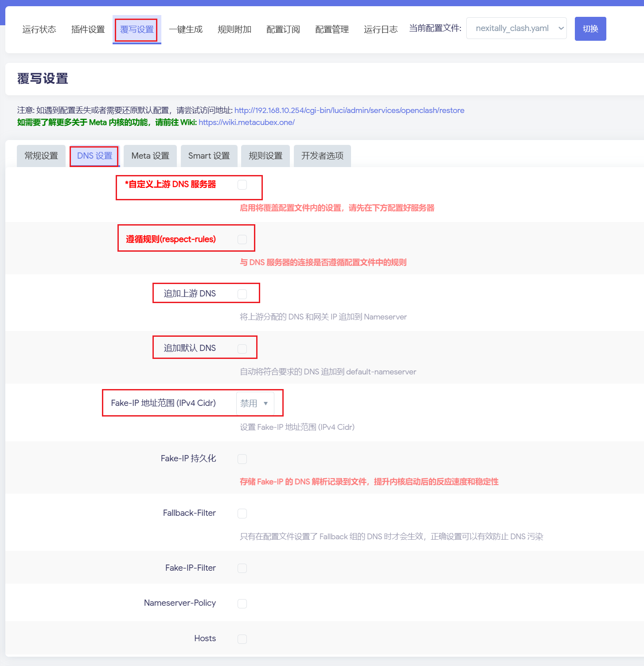Select the 常规设置 tab

pyautogui.click(x=41, y=156)
